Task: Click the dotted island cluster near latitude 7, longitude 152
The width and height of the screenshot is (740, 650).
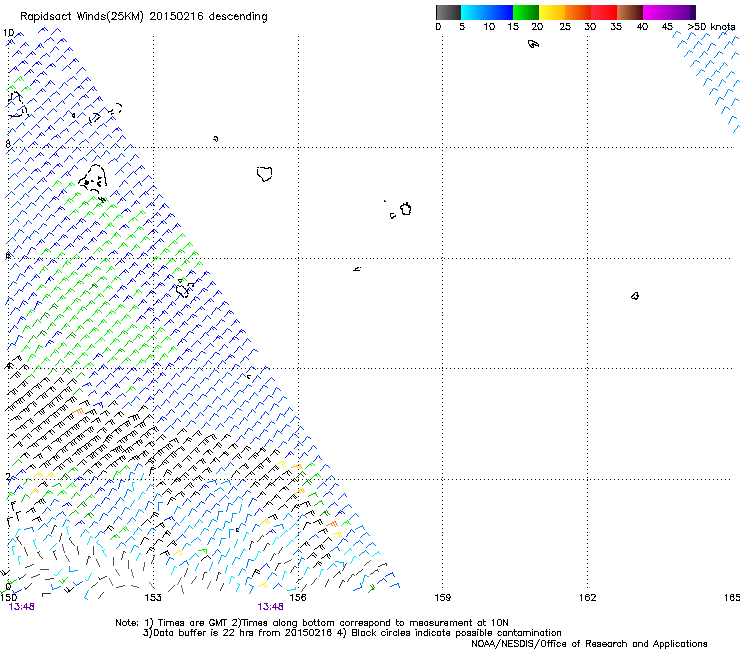Action: point(93,179)
